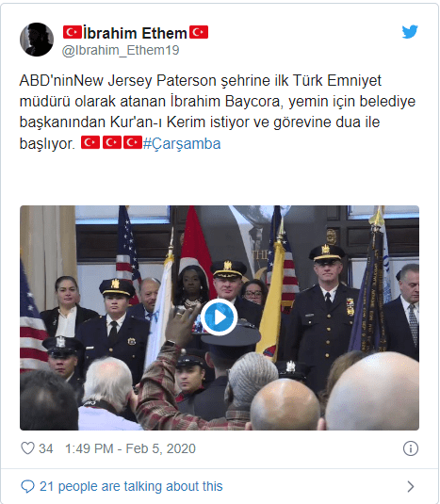The image size is (440, 504).
Task: Open the #Çarşamba hashtag
Action: tap(182, 143)
